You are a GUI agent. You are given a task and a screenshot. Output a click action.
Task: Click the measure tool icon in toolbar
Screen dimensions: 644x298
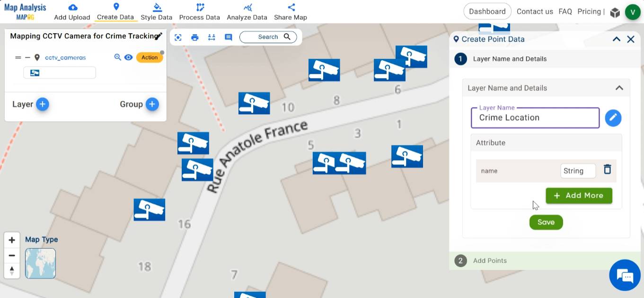point(212,37)
